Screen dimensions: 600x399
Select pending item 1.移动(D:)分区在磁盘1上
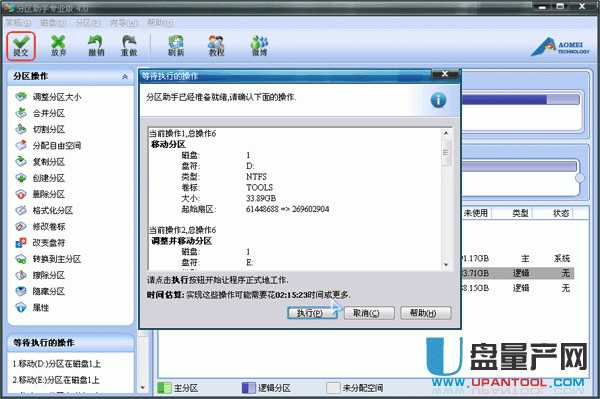click(57, 364)
